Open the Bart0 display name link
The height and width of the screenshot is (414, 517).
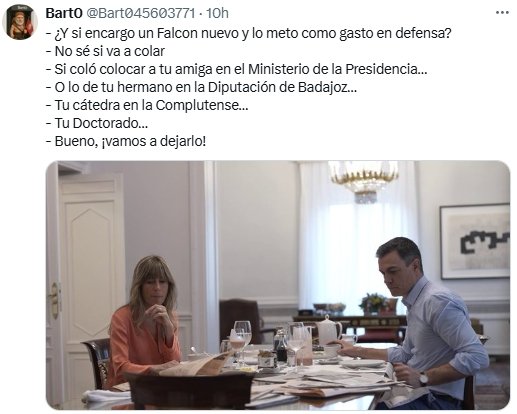pos(64,13)
